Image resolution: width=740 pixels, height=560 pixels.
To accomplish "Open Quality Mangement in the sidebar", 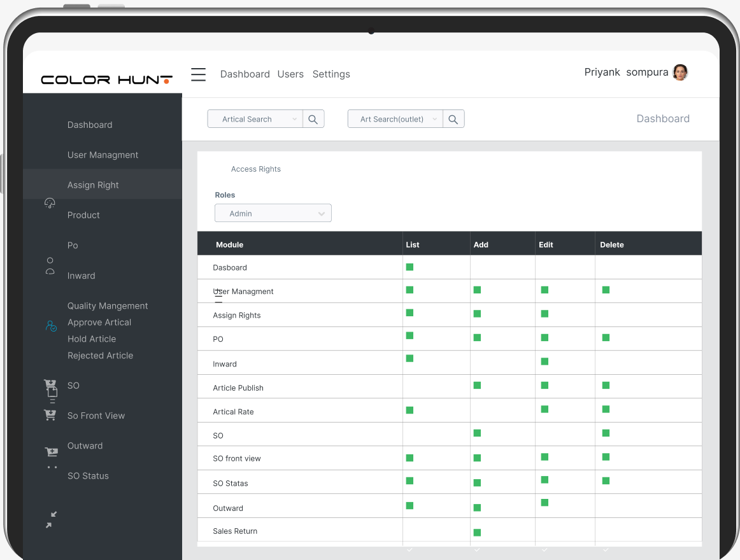I will 108,305.
